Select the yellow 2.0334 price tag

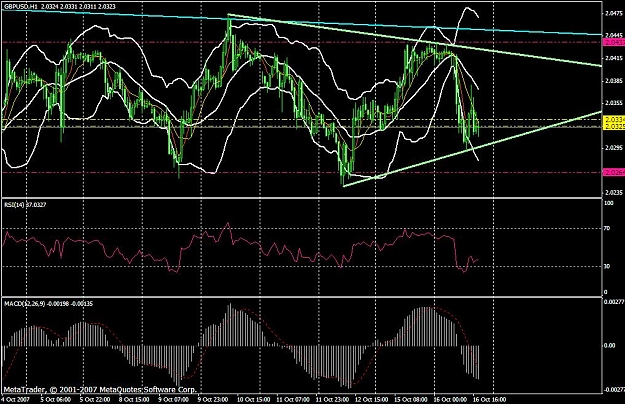(614, 120)
